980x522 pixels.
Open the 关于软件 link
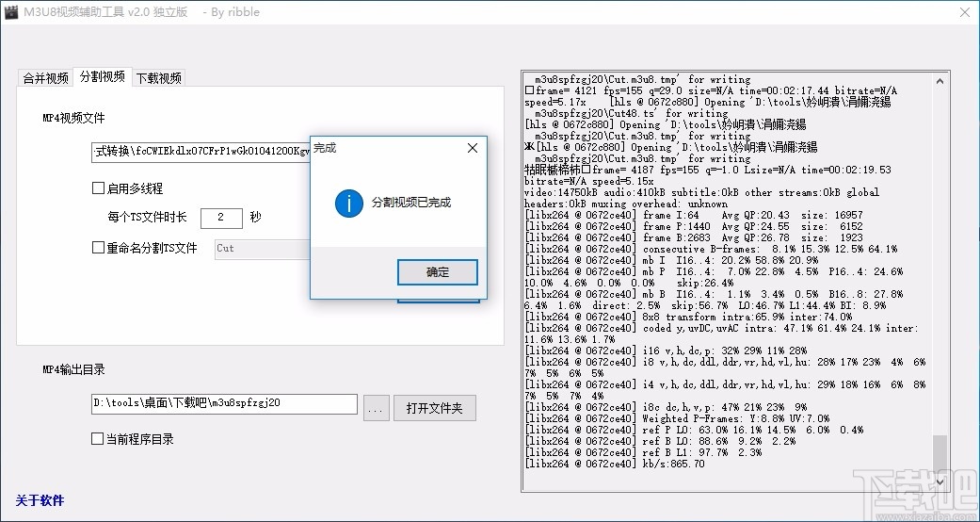pyautogui.click(x=40, y=500)
